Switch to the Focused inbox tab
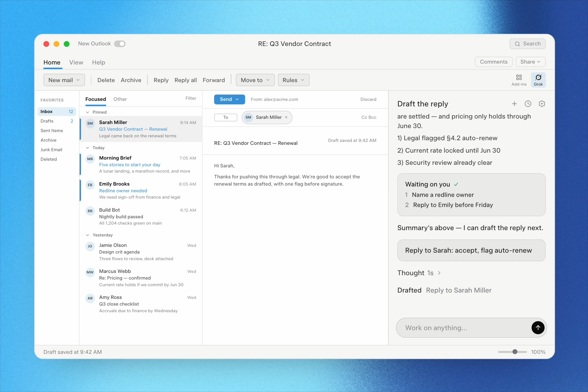Viewport: 588px width, 392px height. (96, 99)
